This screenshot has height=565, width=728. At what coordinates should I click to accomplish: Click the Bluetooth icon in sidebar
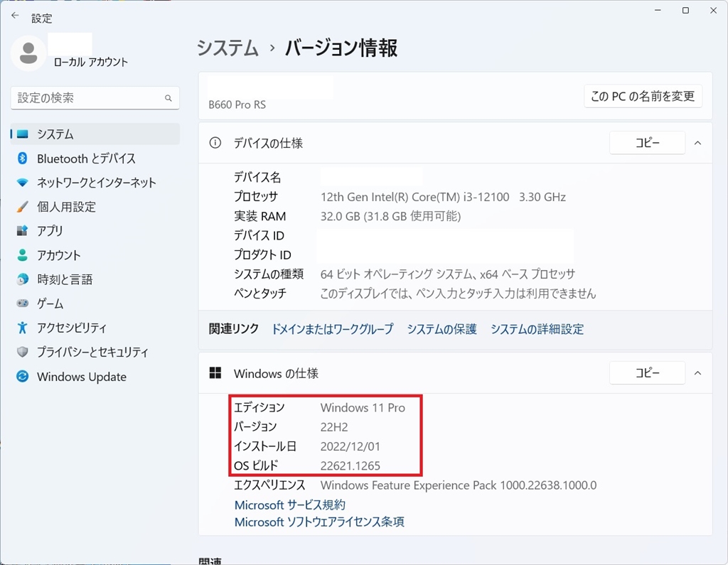point(22,158)
